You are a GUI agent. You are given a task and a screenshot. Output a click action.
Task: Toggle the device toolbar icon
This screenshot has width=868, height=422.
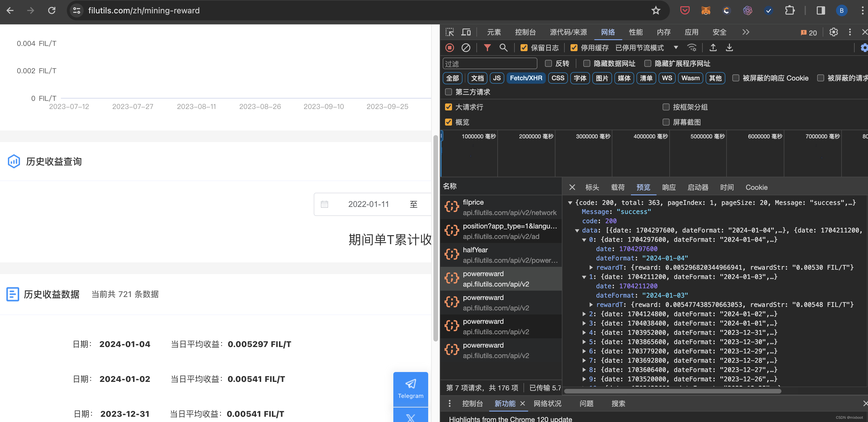tap(466, 32)
